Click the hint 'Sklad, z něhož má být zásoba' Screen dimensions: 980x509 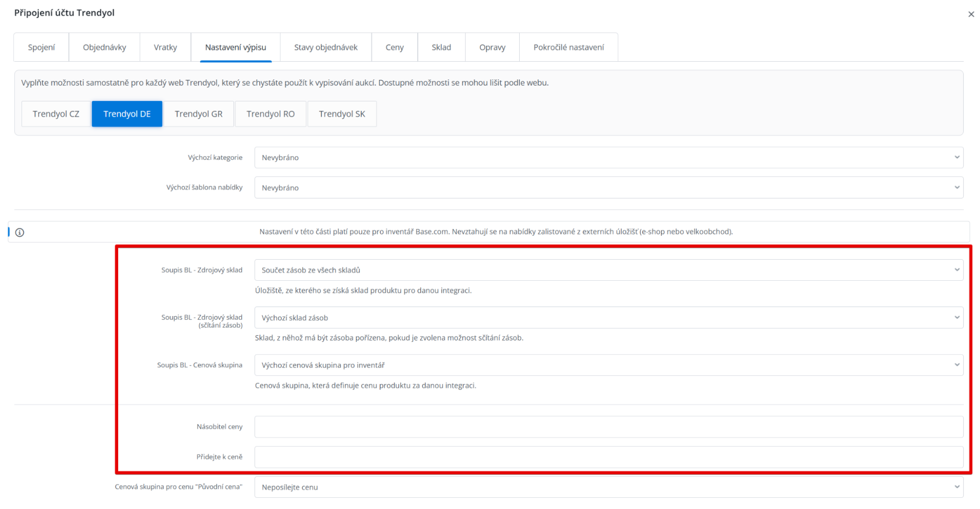tap(389, 338)
